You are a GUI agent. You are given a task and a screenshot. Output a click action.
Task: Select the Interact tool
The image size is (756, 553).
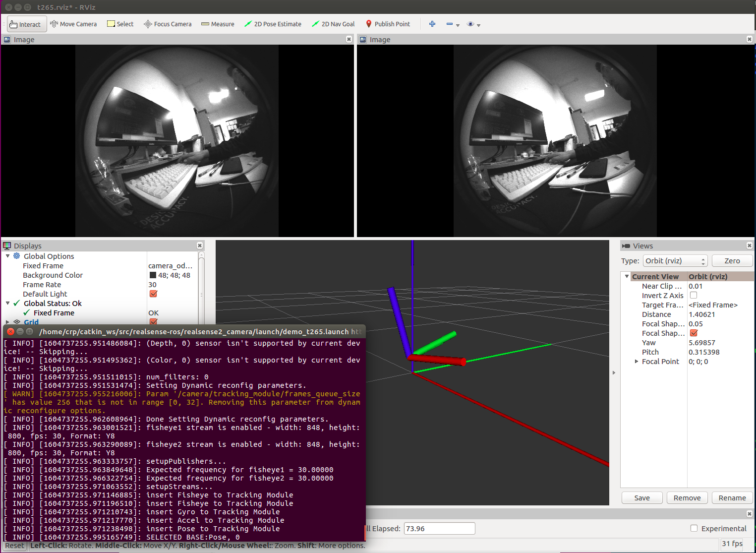coord(26,24)
